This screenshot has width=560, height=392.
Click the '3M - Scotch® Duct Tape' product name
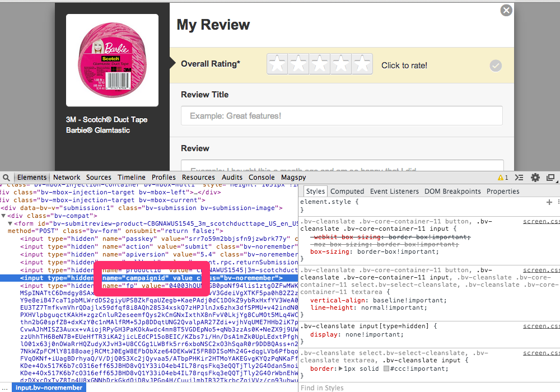click(x=106, y=120)
